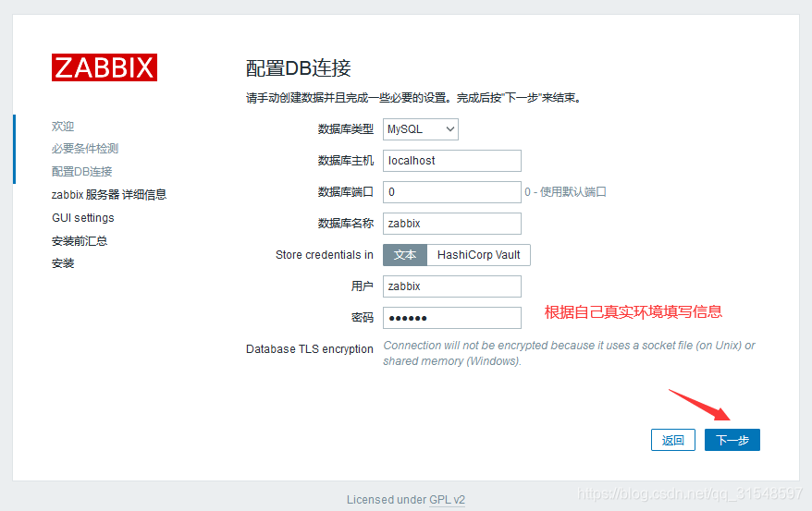Screen dimensions: 812x511
Task: Click the 用户 zabbix input field
Action: [452, 286]
